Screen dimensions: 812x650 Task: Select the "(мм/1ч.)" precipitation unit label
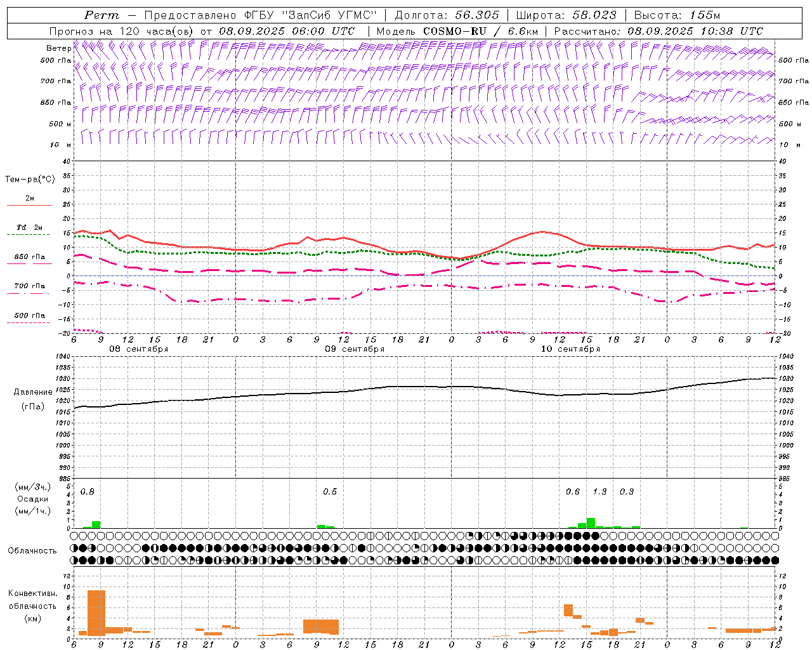[33, 511]
